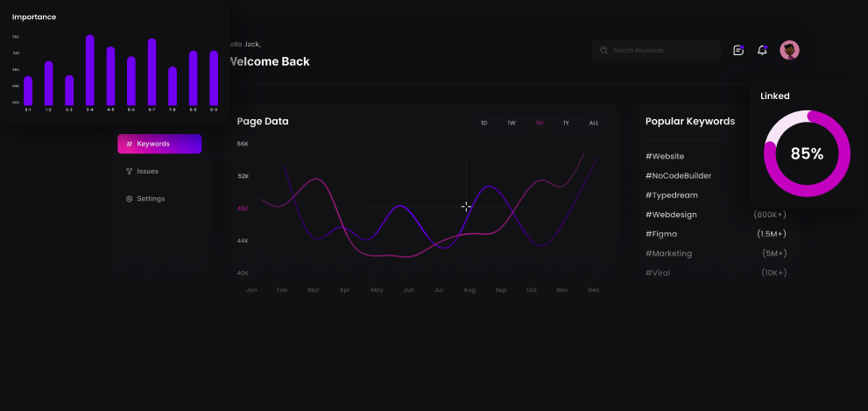
Task: Open the #Website keyword
Action: [x=665, y=156]
